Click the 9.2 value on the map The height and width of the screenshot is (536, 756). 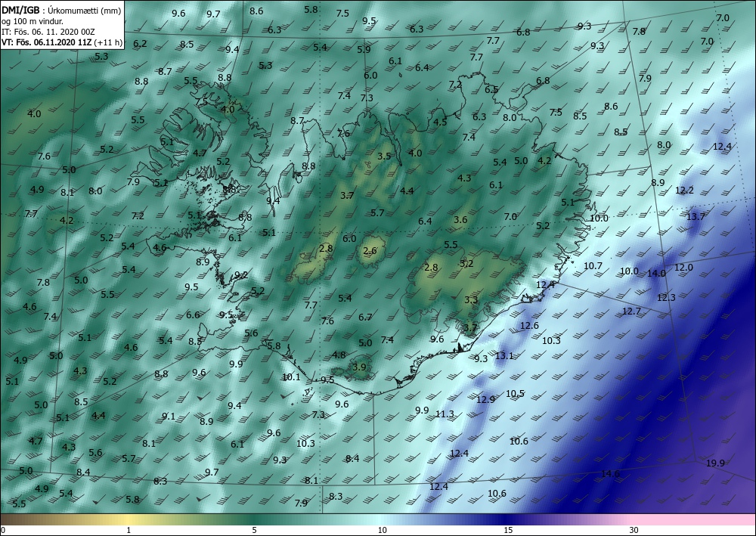click(241, 275)
